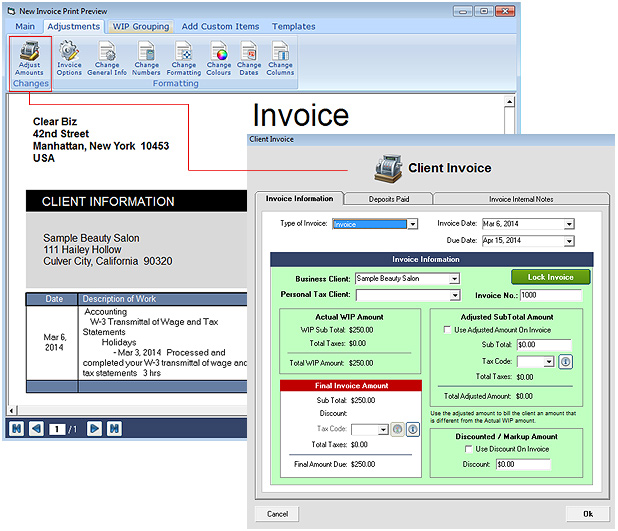This screenshot has height=531, width=618.
Task: Click the preview scrollbar up arrow
Action: [509, 102]
